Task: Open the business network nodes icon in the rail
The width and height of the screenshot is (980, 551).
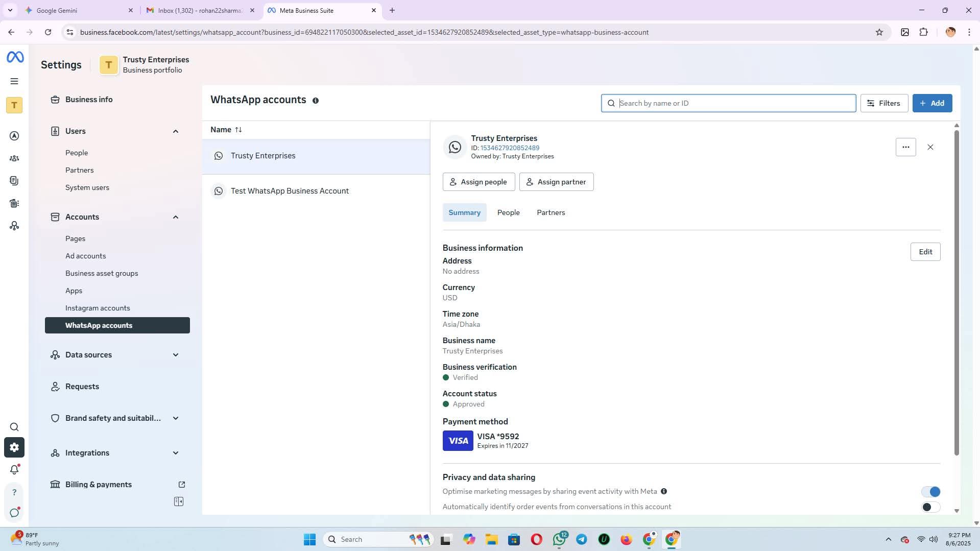Action: click(x=14, y=226)
